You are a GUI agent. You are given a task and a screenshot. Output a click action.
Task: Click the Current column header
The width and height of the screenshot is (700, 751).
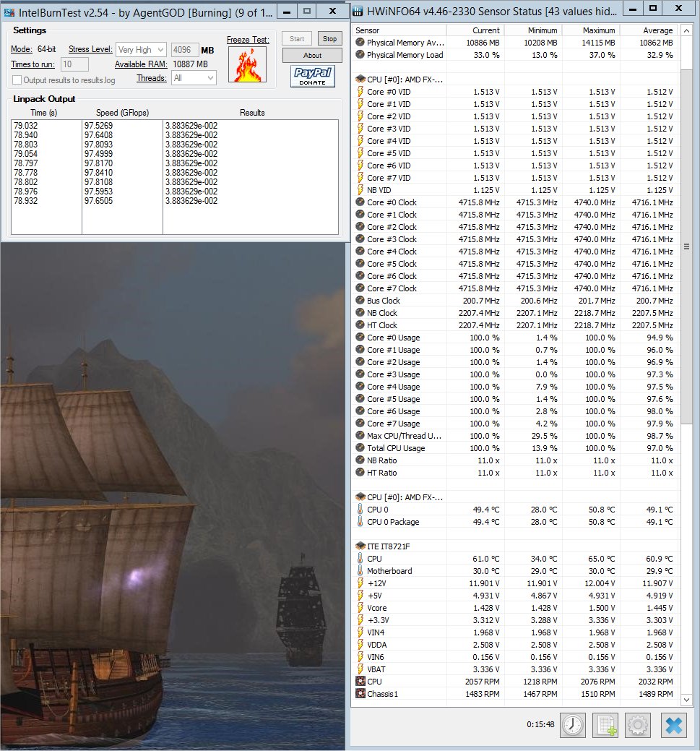[x=475, y=30]
